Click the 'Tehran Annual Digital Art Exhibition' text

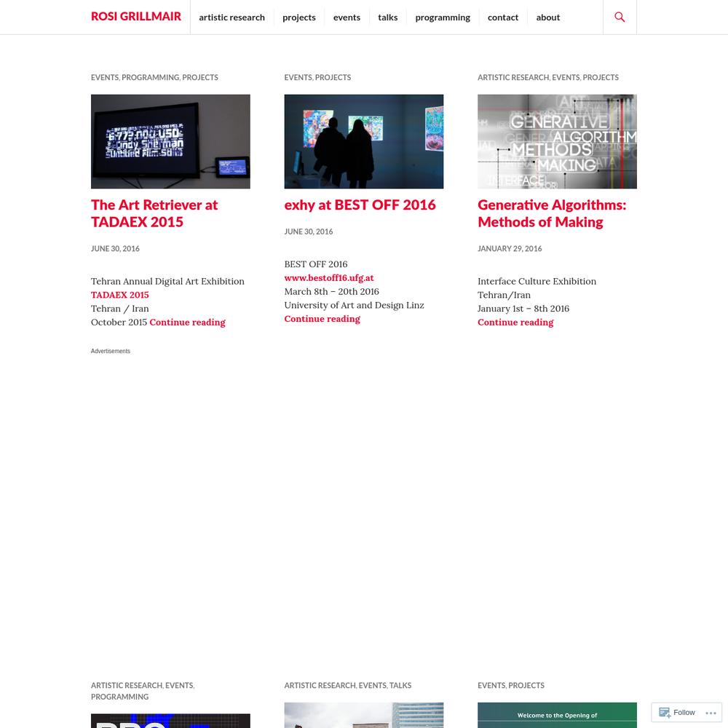pos(167,281)
